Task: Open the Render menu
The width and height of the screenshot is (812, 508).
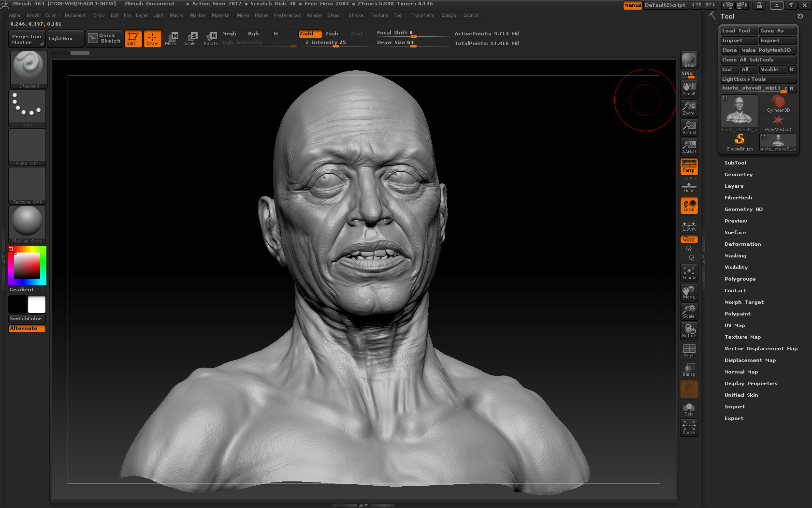Action: pyautogui.click(x=314, y=15)
